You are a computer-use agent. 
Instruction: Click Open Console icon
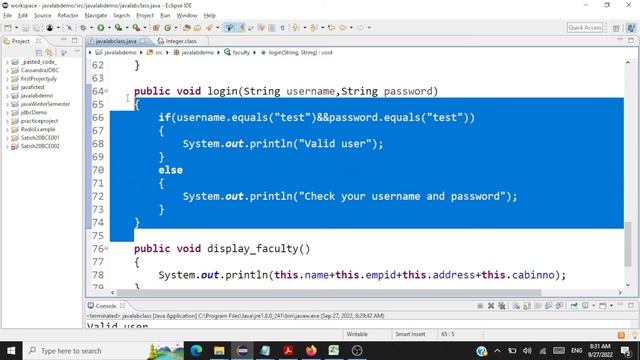pyautogui.click(x=603, y=306)
